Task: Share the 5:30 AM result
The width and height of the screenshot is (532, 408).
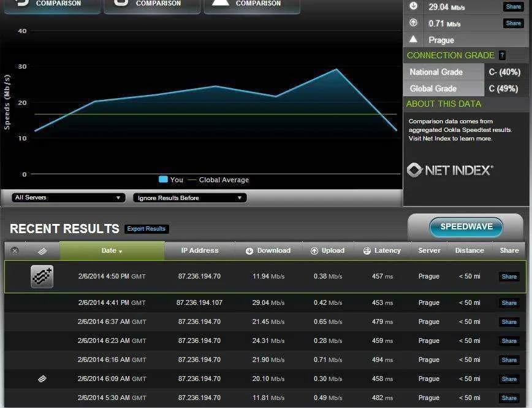Action: point(509,398)
